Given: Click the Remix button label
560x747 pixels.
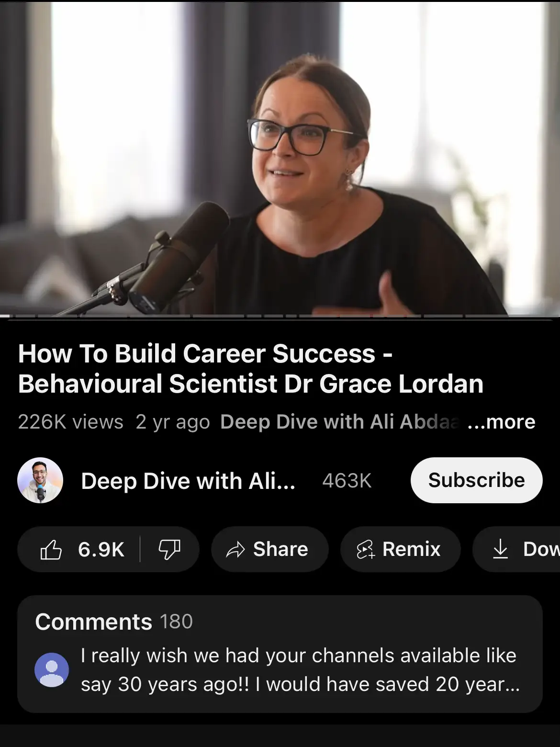Looking at the screenshot, I should tap(412, 549).
